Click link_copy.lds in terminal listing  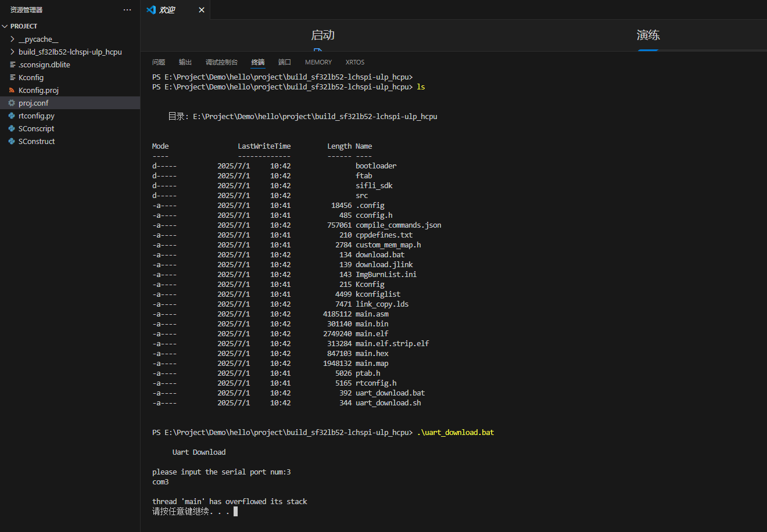tap(382, 304)
